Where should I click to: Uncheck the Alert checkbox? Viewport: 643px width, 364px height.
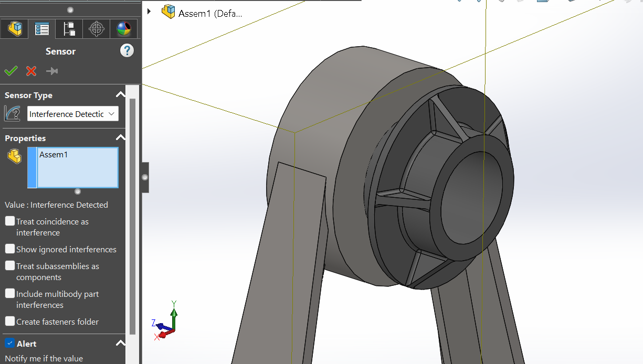pos(10,344)
